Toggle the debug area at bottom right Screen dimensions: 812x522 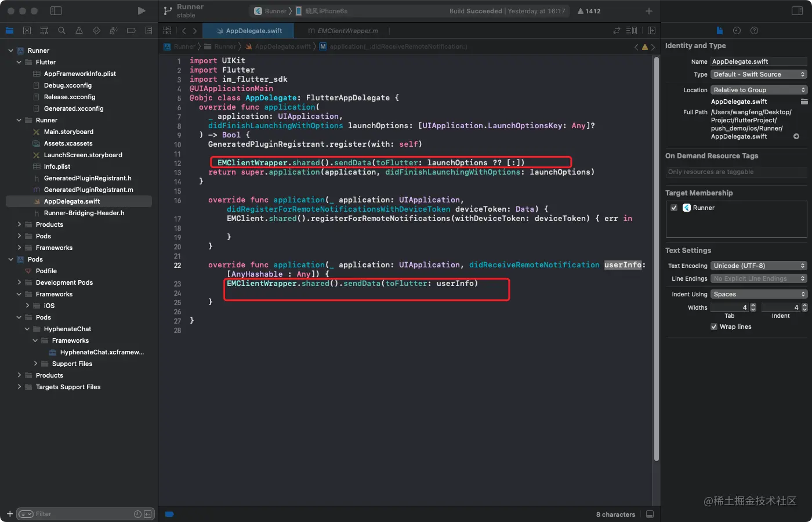(x=650, y=514)
